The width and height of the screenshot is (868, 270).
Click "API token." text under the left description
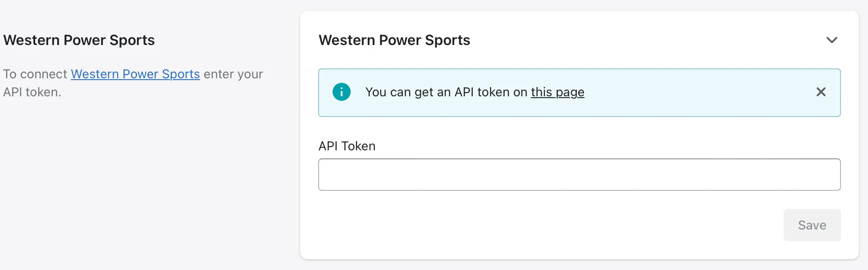[x=32, y=92]
